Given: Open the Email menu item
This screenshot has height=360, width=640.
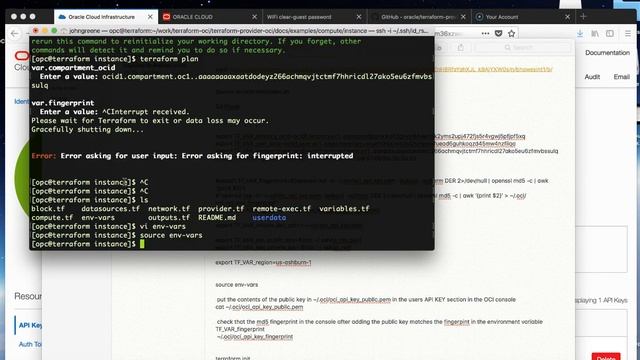Looking at the screenshot, I should [622, 77].
